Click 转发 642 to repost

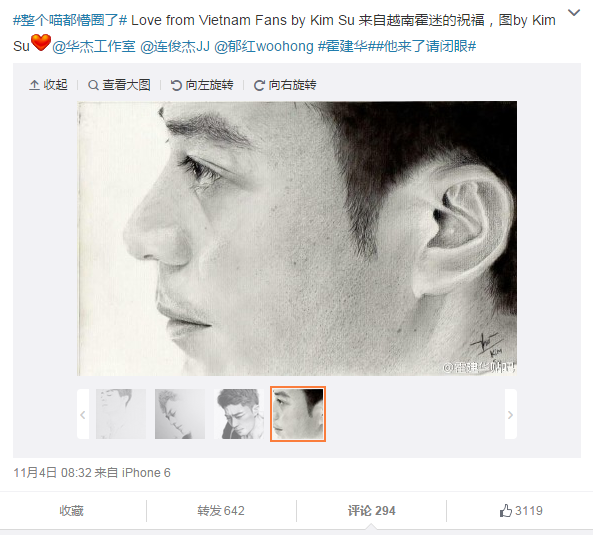pyautogui.click(x=221, y=510)
